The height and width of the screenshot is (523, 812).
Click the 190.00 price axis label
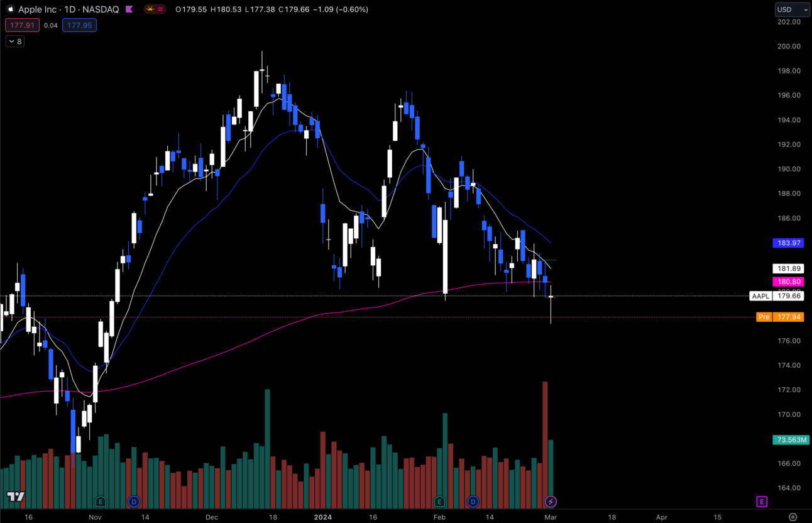789,169
